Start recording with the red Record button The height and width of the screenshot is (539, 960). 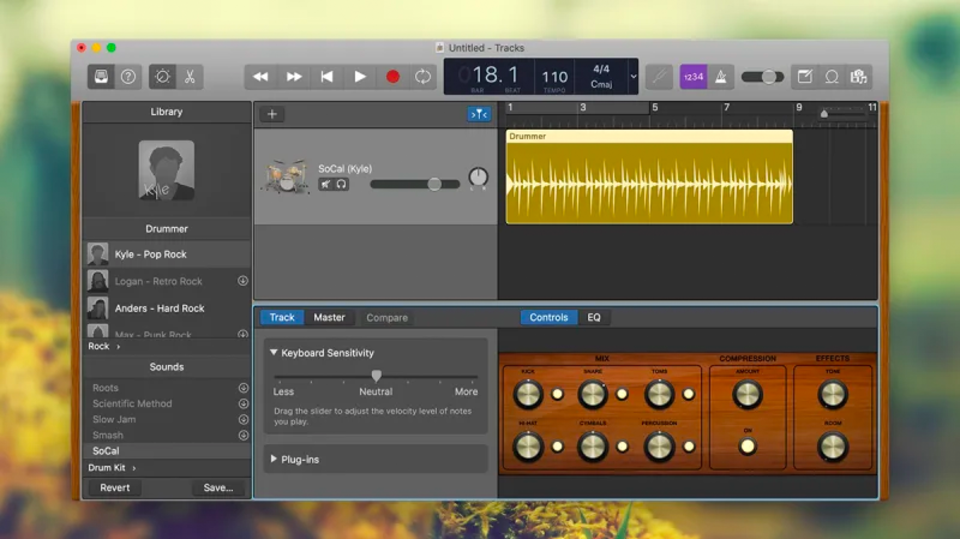point(392,77)
